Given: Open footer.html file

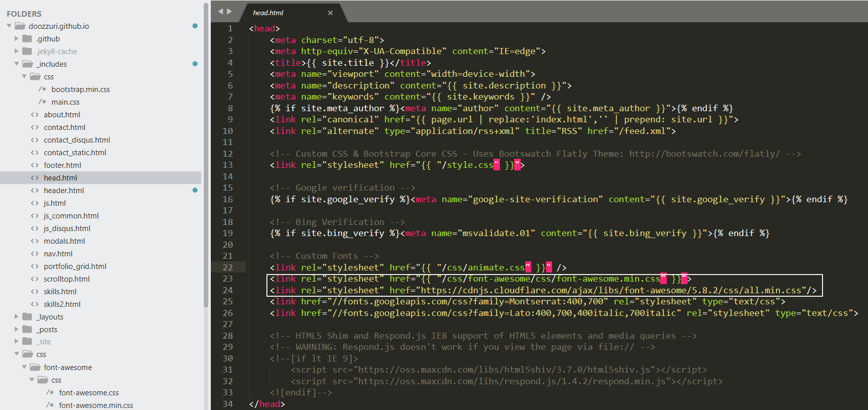Looking at the screenshot, I should pos(62,165).
